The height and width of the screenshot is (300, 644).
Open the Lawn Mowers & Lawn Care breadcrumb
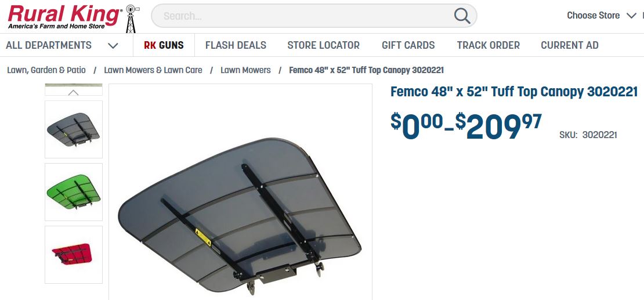[153, 70]
